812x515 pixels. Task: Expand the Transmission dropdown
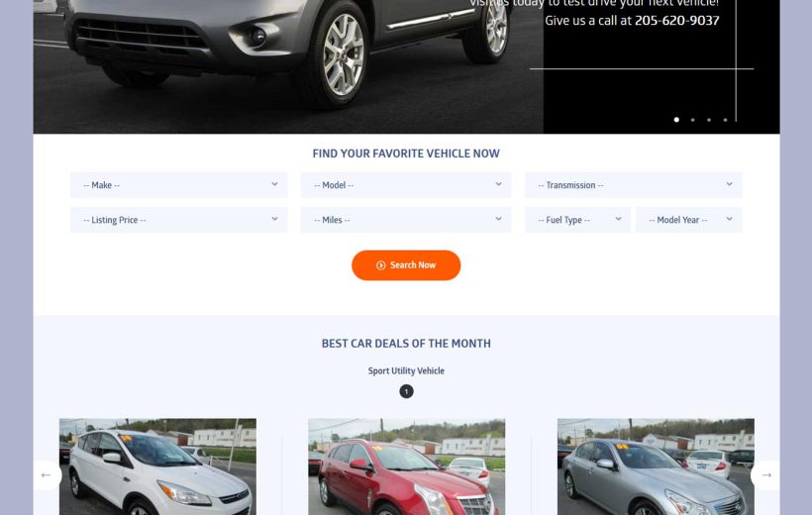tap(634, 185)
